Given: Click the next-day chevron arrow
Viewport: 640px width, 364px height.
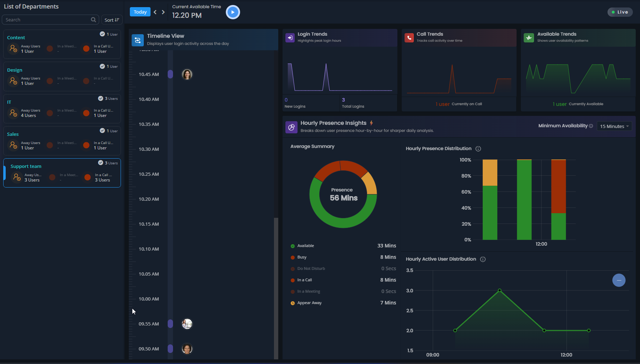Looking at the screenshot, I should [163, 12].
